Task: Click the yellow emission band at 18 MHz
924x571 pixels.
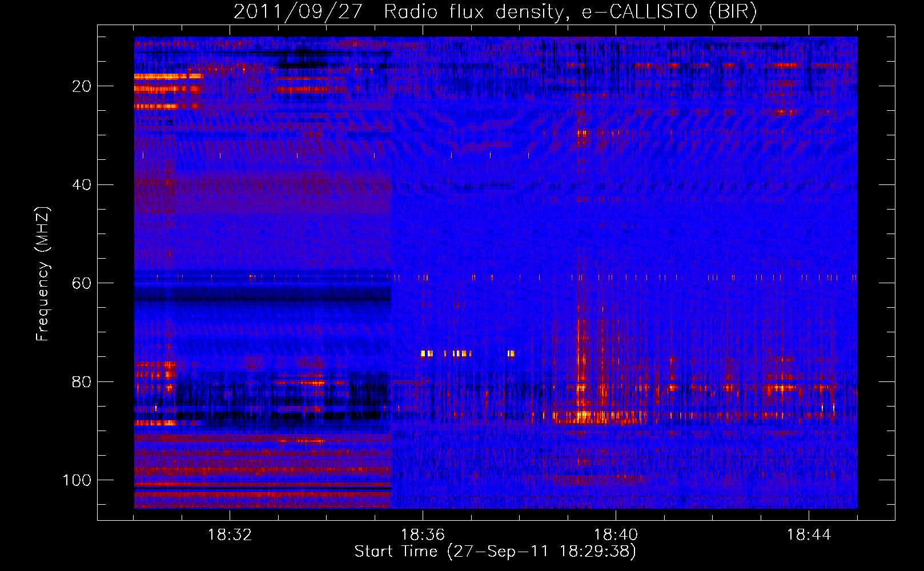Action: pyautogui.click(x=168, y=76)
